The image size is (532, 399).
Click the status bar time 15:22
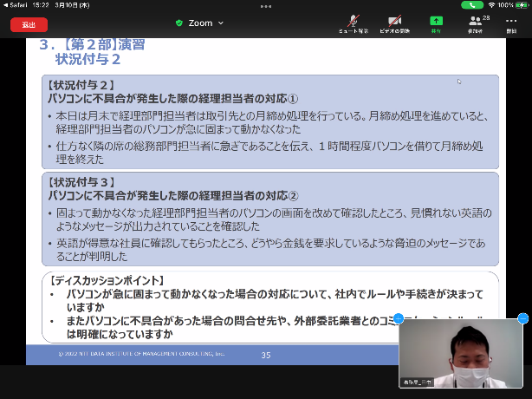(41, 5)
